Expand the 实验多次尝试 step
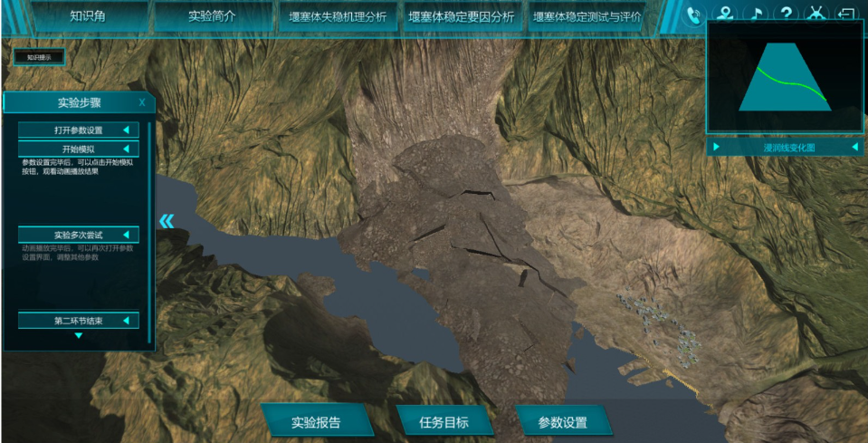868x443 pixels. [x=79, y=235]
